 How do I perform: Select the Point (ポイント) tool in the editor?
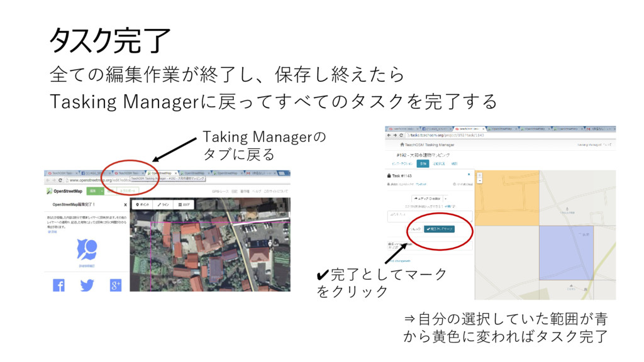(143, 204)
